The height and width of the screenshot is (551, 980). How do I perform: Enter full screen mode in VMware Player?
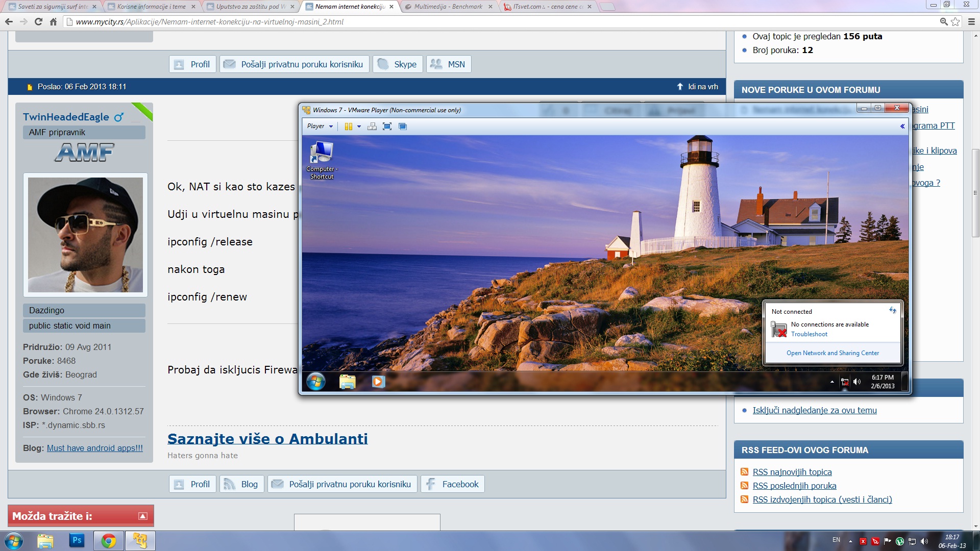tap(387, 127)
